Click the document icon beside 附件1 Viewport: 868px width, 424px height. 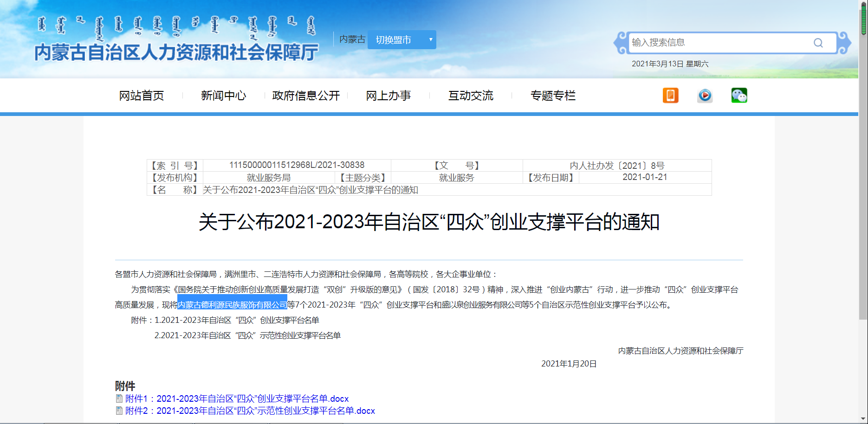(x=120, y=398)
